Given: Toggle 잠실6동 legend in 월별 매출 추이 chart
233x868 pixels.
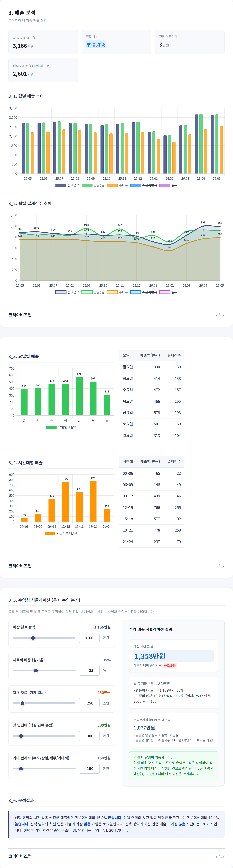Looking at the screenshot, I should point(93,185).
